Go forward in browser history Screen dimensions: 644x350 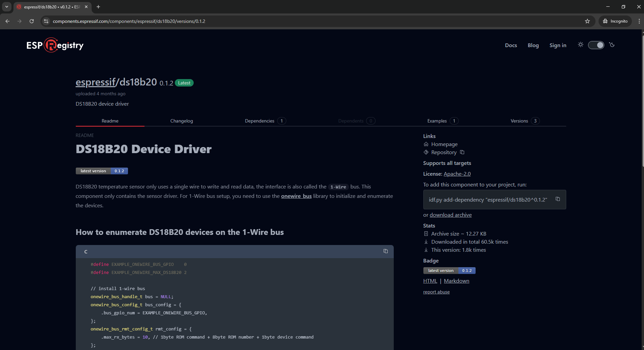tap(20, 21)
